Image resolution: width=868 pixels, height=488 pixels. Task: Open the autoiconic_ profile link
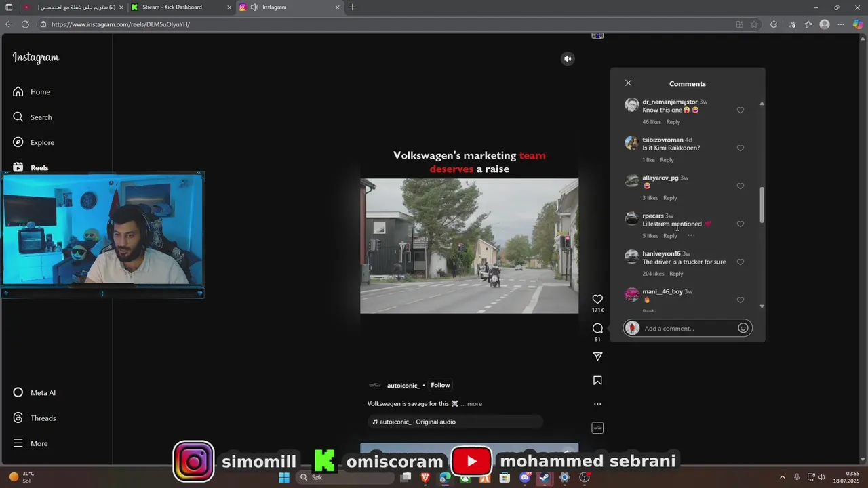[403, 386]
